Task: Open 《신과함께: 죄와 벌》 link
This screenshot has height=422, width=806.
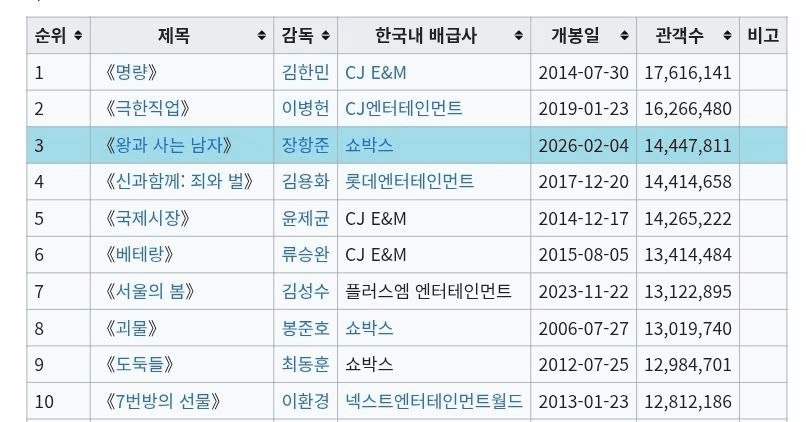Action: click(x=181, y=182)
